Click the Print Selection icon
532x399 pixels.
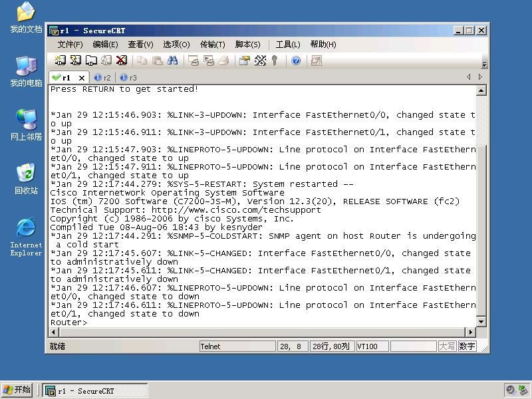(x=208, y=61)
